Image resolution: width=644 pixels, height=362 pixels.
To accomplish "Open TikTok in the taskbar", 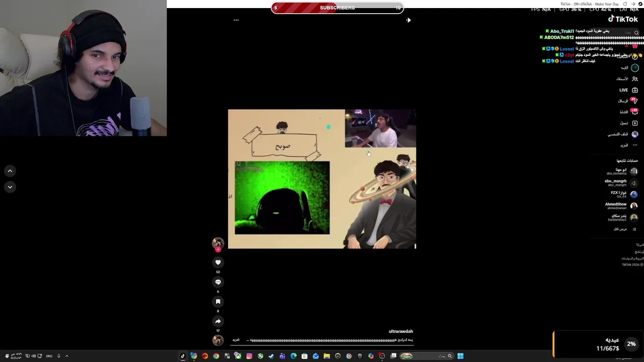I will pyautogui.click(x=183, y=356).
